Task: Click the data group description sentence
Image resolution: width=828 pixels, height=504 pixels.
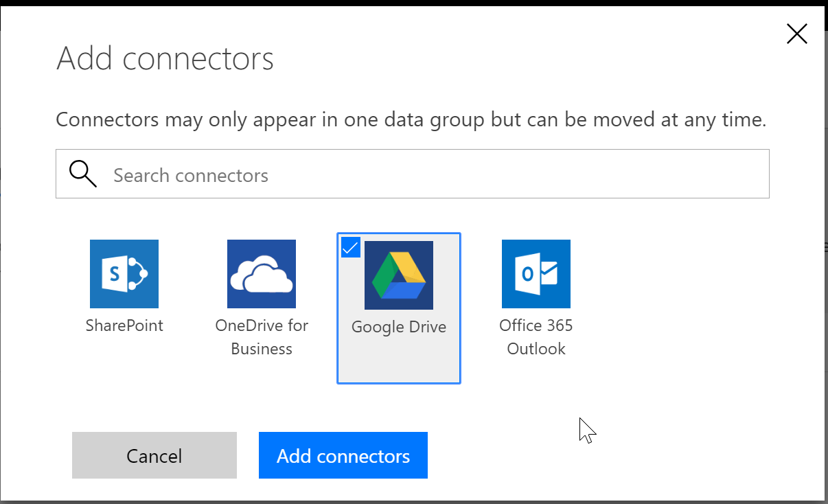Action: (x=411, y=120)
